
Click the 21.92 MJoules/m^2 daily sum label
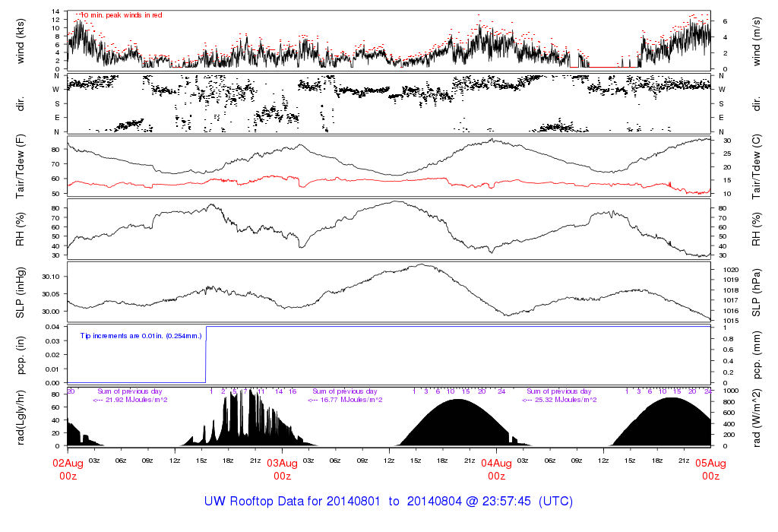[131, 399]
